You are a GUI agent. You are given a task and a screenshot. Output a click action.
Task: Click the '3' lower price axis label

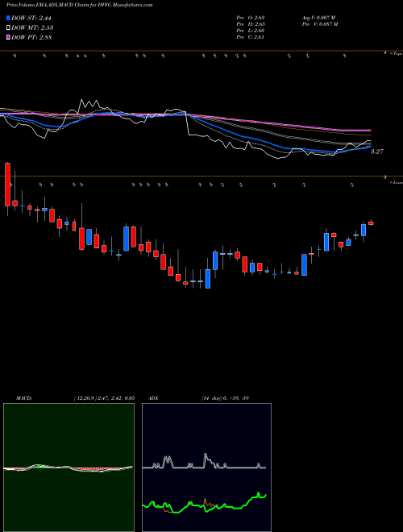coord(385,177)
